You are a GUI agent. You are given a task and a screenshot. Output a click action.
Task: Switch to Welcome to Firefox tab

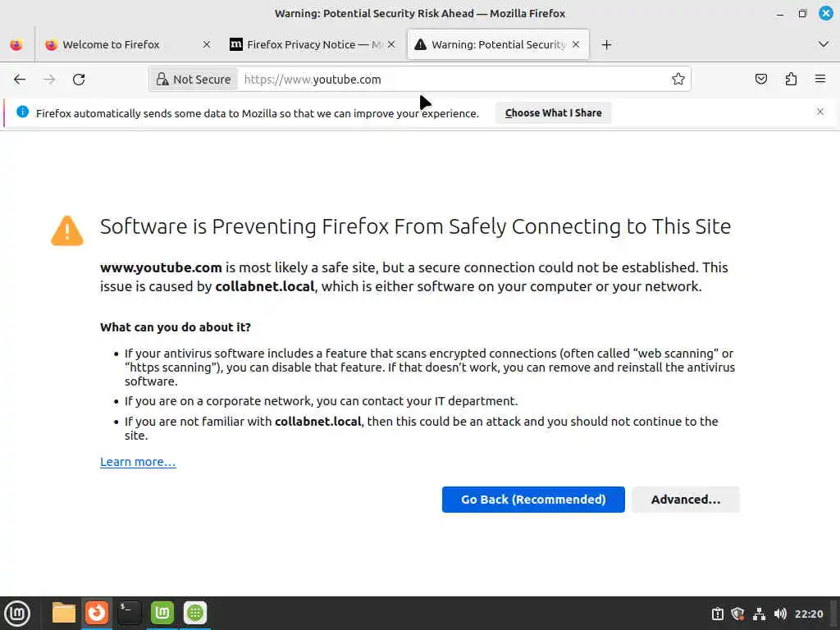click(111, 45)
